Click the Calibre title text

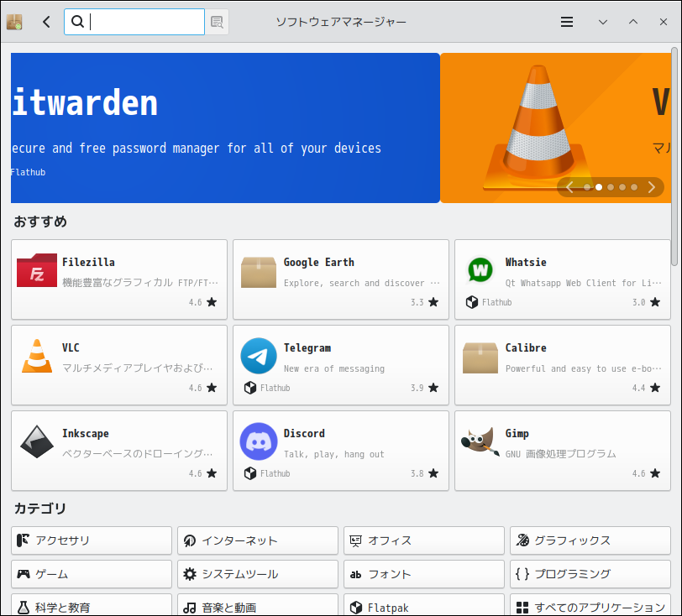point(526,347)
